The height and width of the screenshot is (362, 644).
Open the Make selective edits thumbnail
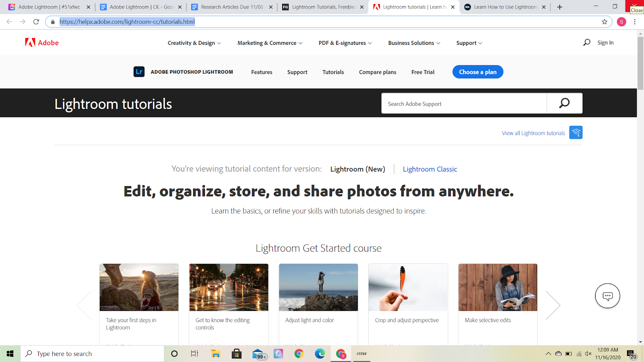498,287
